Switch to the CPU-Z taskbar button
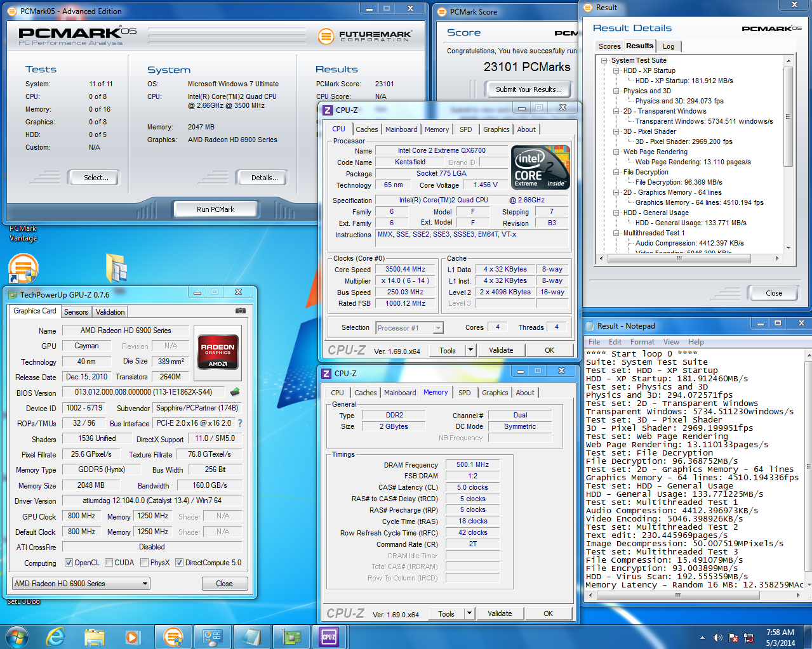Viewport: 812px width, 649px height. [x=329, y=636]
